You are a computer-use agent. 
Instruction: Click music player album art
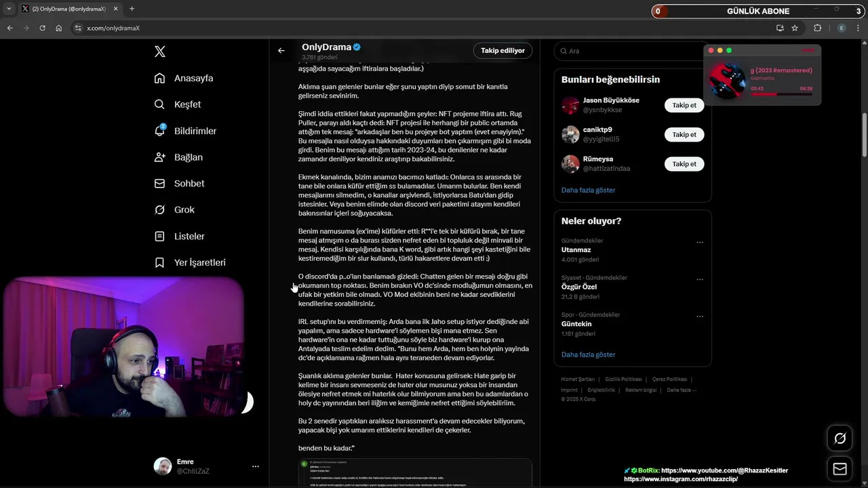click(x=728, y=80)
